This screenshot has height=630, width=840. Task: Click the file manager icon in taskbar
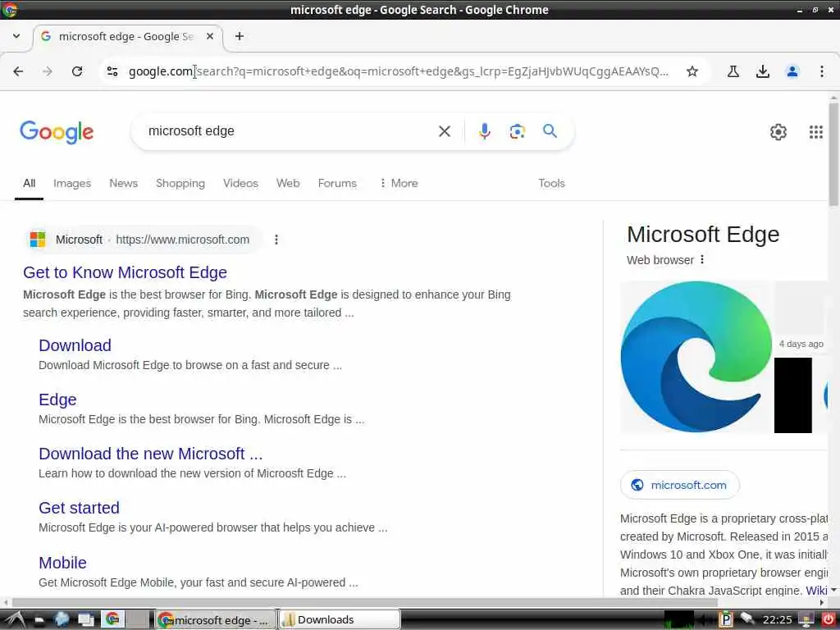tap(39, 620)
